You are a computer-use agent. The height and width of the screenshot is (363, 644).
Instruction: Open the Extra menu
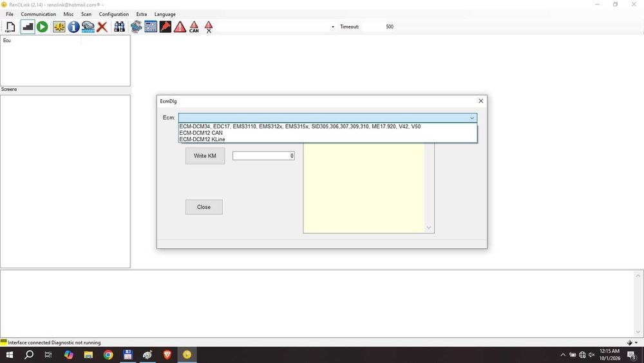[142, 14]
